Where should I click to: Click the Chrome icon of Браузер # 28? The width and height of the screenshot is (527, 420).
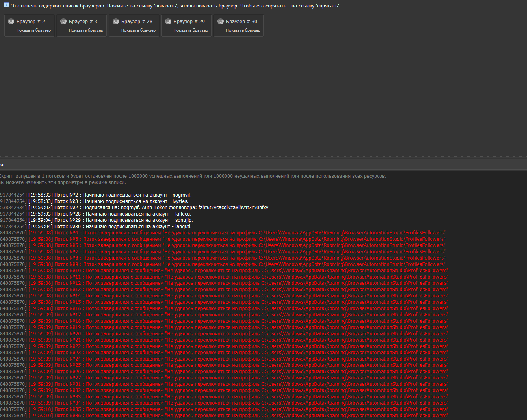116,22
